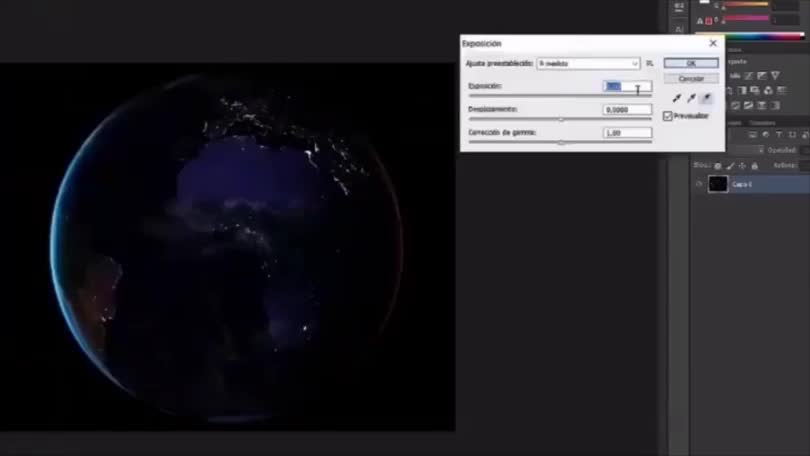
Task: Hide the Capa 1 layer with eye icon
Action: point(699,184)
